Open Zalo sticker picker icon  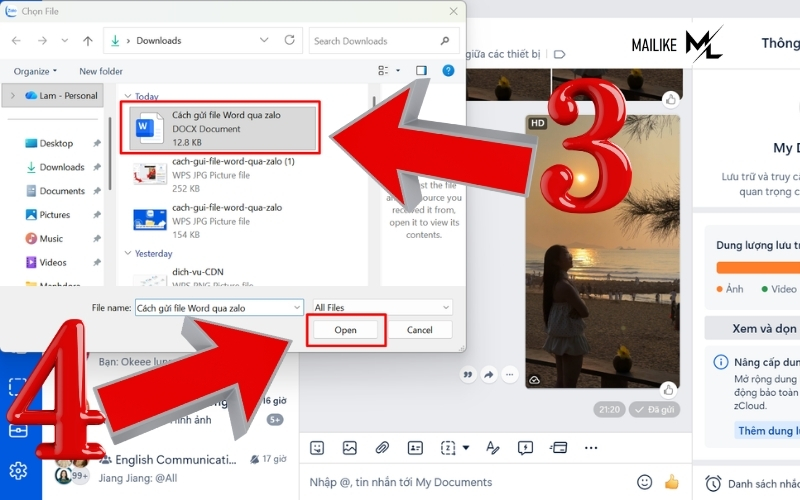[x=317, y=448]
